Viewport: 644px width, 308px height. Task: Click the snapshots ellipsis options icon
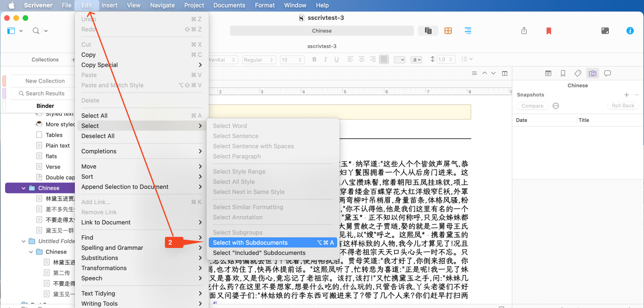[x=556, y=106]
